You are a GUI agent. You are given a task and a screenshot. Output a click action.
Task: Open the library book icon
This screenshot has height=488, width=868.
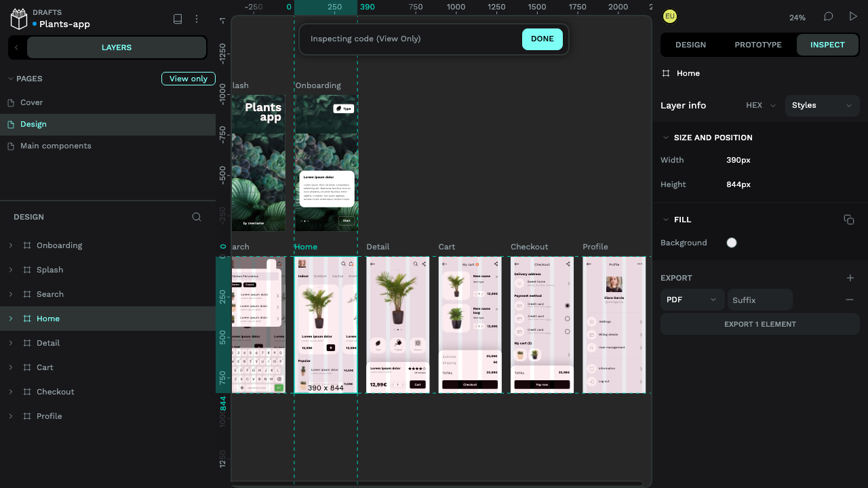178,19
